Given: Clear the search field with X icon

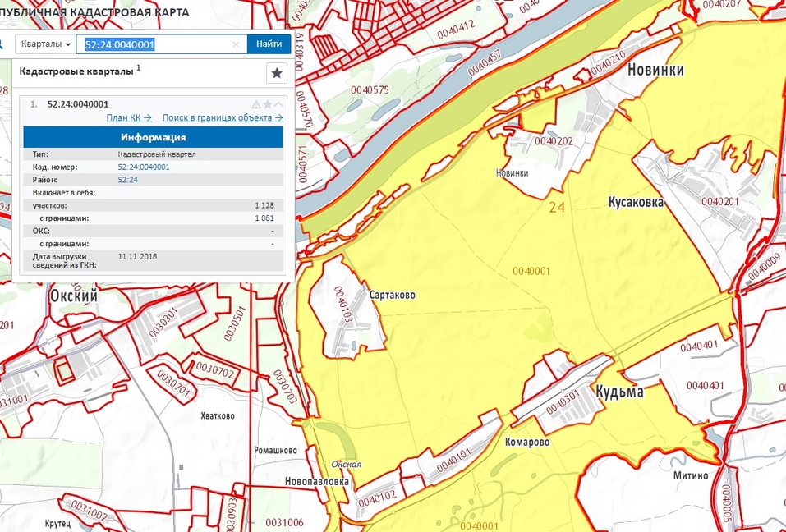Looking at the screenshot, I should coord(236,44).
